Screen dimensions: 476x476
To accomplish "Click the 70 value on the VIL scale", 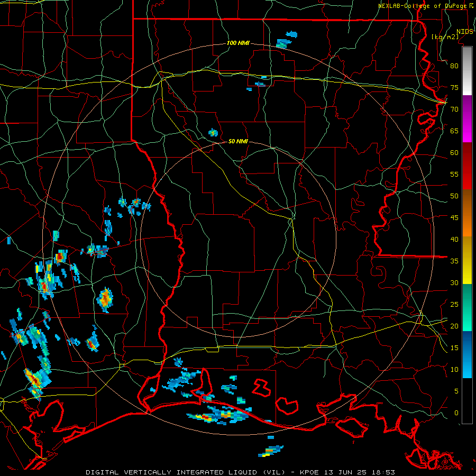I will point(454,109).
